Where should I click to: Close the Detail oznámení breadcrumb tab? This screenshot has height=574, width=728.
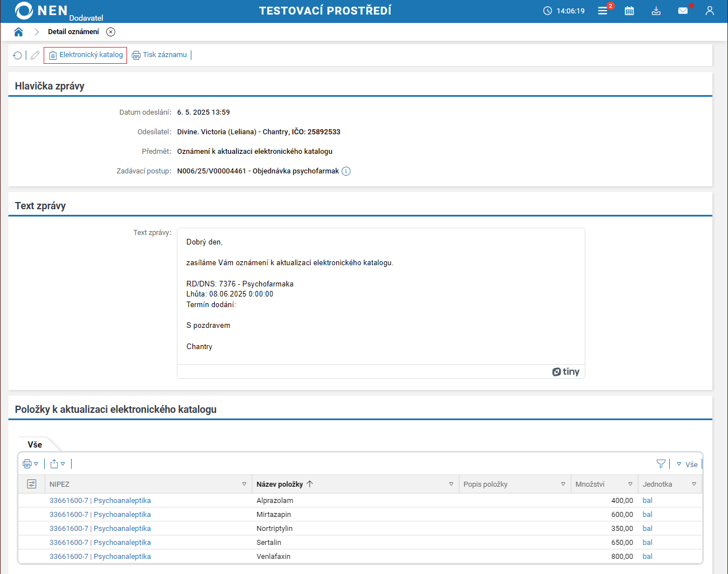tap(111, 32)
